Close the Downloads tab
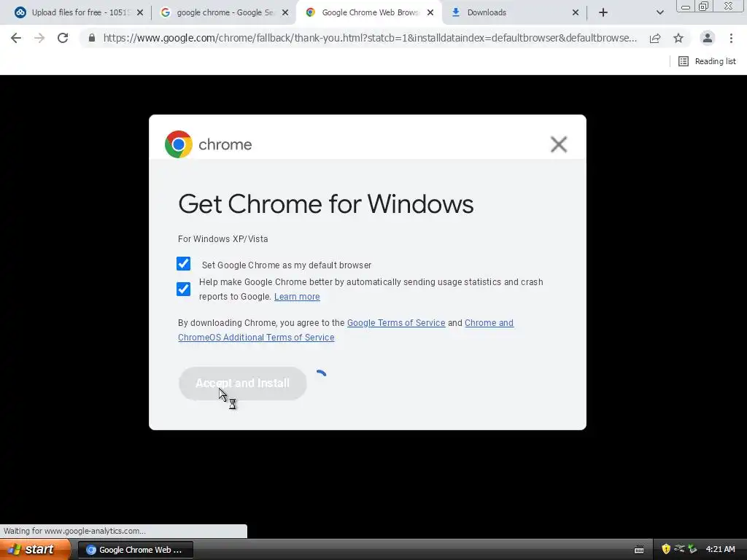 575,12
